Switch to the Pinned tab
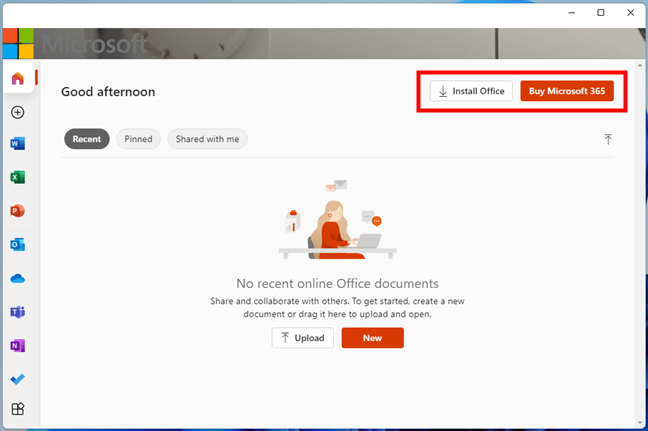648x431 pixels. click(x=138, y=139)
